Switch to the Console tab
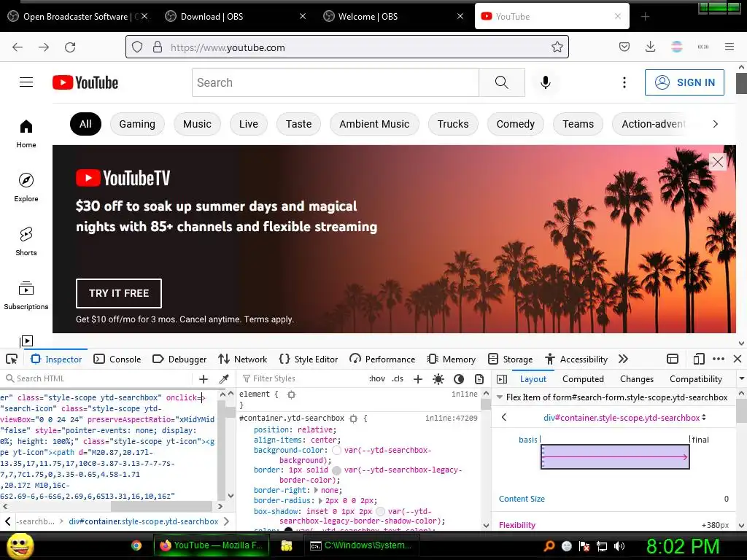Viewport: 747px width, 560px height. pyautogui.click(x=117, y=359)
